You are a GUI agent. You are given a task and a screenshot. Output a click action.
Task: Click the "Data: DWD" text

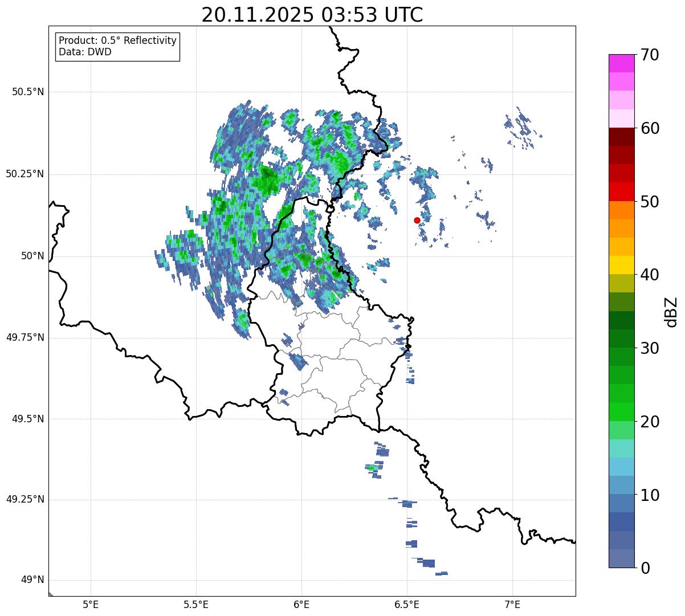point(85,52)
